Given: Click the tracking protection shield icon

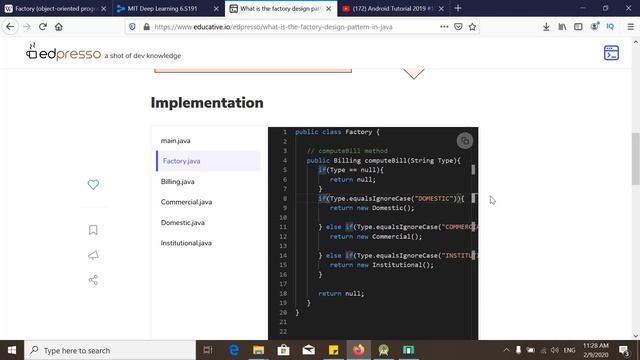Looking at the screenshot, I should point(132,27).
